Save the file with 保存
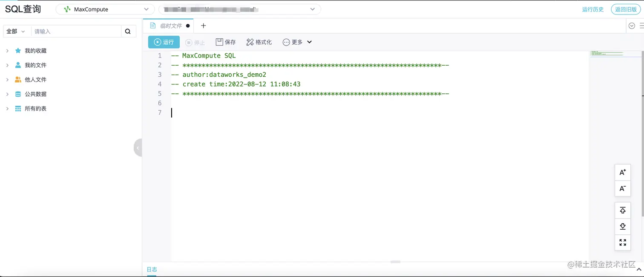The height and width of the screenshot is (277, 644). coord(226,42)
